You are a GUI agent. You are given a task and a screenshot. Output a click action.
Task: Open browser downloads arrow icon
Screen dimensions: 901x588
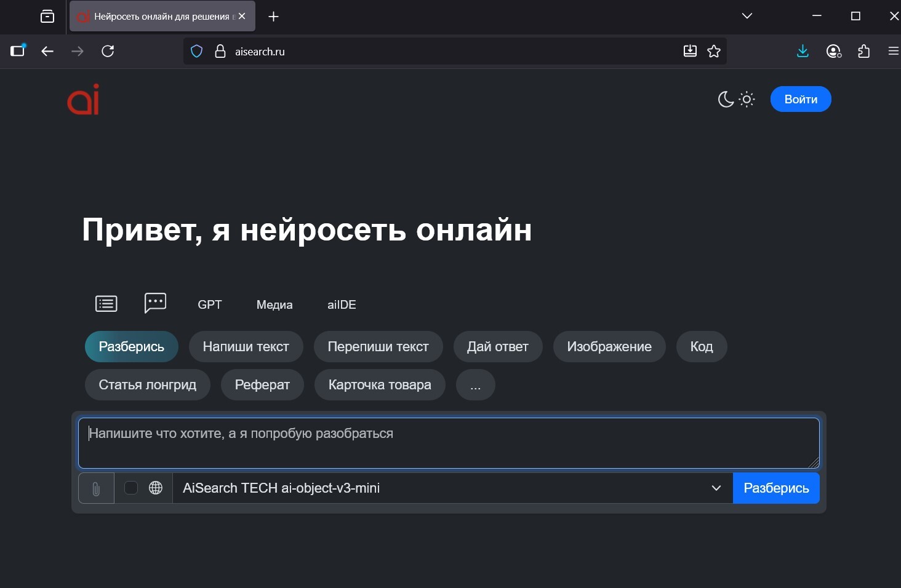tap(803, 51)
